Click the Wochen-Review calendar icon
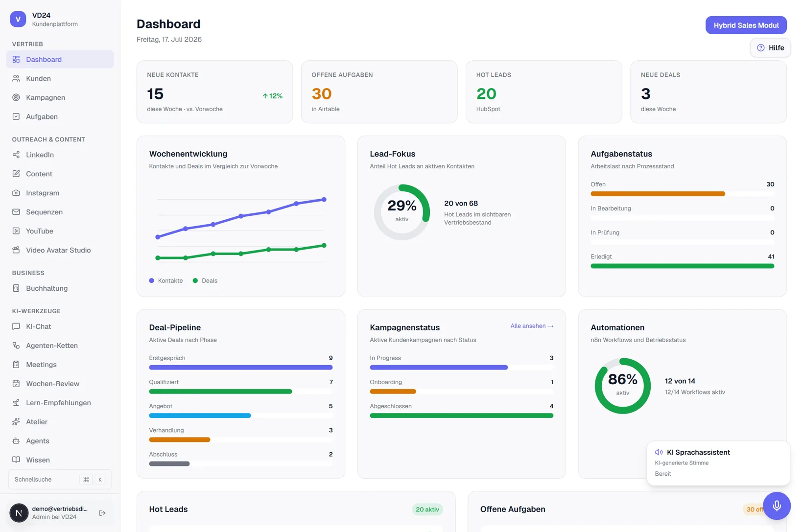 point(16,384)
